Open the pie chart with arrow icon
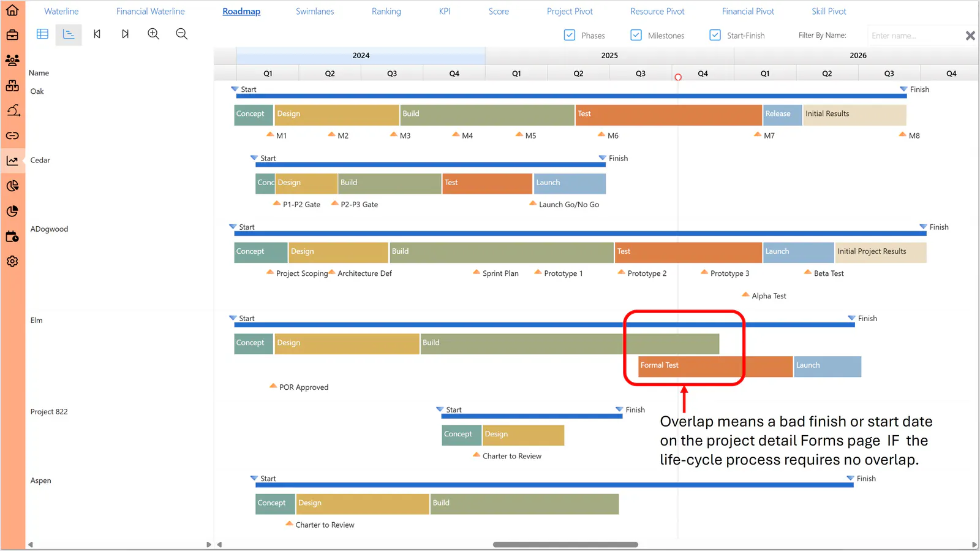The width and height of the screenshot is (980, 551). click(x=12, y=186)
